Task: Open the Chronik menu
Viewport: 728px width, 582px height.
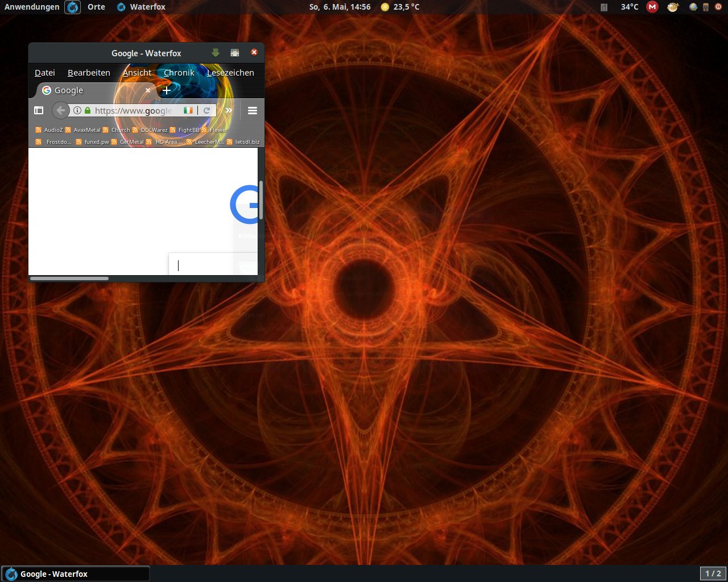Action: click(x=179, y=73)
